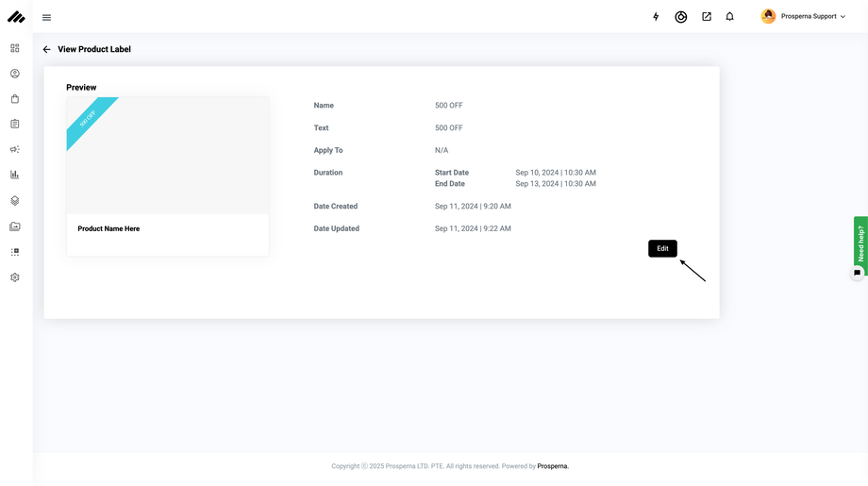Expand the Prosperna Support account dropdown
Image resolution: width=868 pixels, height=486 pixels.
[x=843, y=17]
